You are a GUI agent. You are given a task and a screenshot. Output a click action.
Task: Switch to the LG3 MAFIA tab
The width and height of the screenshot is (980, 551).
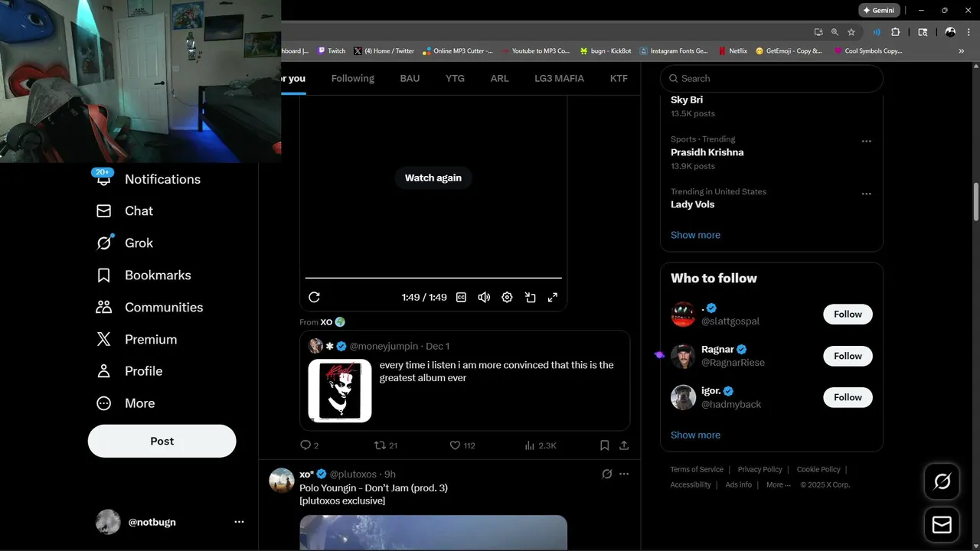(559, 78)
